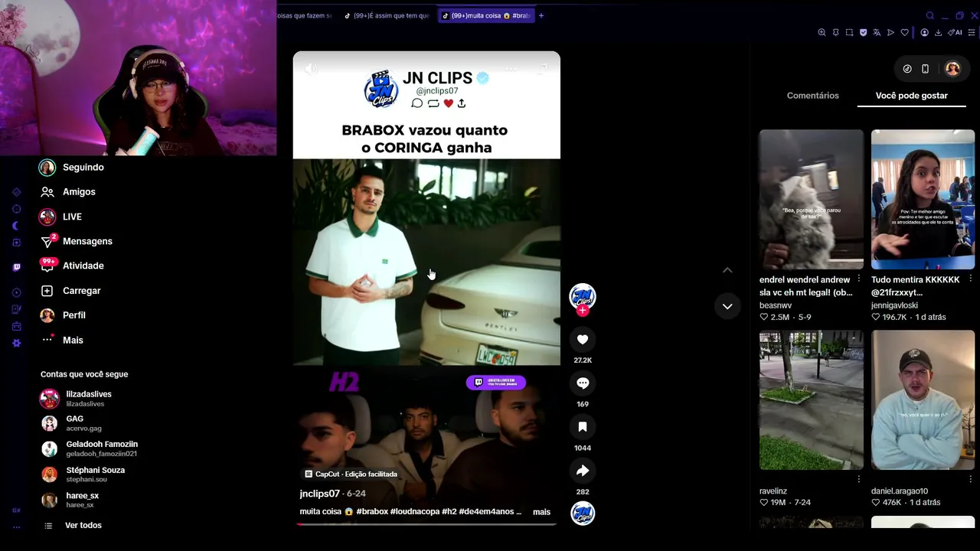
Task: Open the video's more options menu
Action: coord(511,69)
